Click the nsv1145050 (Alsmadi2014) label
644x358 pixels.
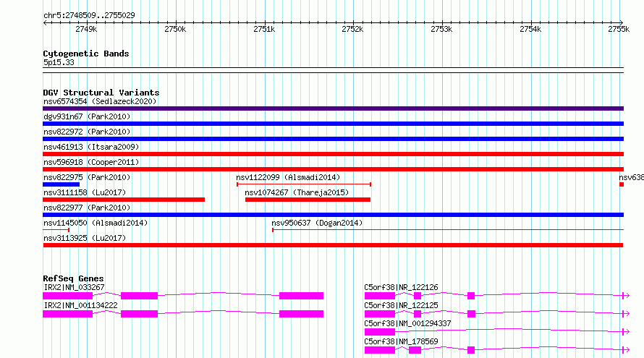[x=96, y=223]
